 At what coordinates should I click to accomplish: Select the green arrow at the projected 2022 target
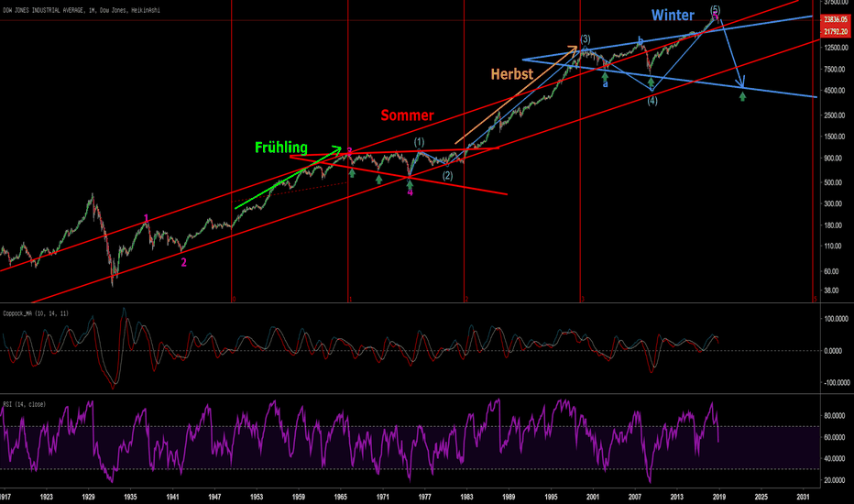coord(742,96)
